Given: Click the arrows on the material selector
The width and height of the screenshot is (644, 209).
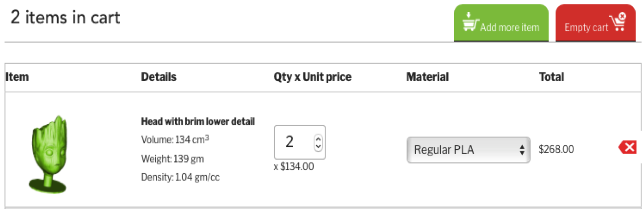Looking at the screenshot, I should tap(521, 150).
